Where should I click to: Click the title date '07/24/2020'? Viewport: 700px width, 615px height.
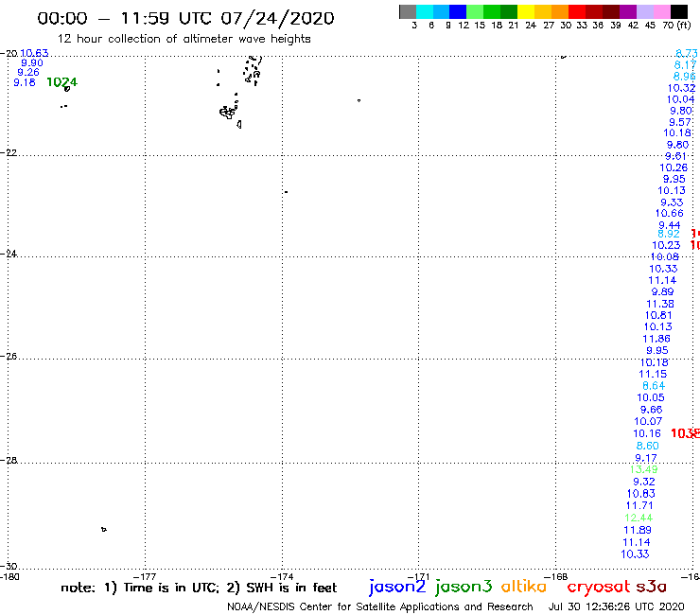pyautogui.click(x=277, y=18)
